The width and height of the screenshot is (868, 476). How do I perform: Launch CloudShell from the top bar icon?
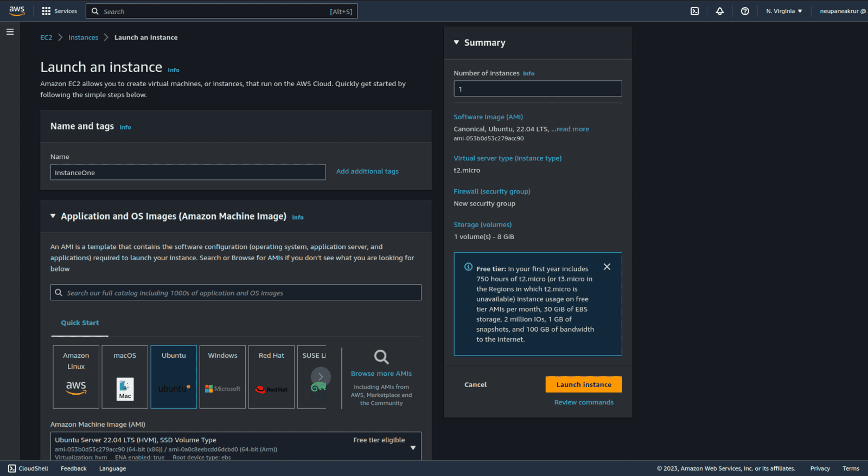[x=694, y=11]
